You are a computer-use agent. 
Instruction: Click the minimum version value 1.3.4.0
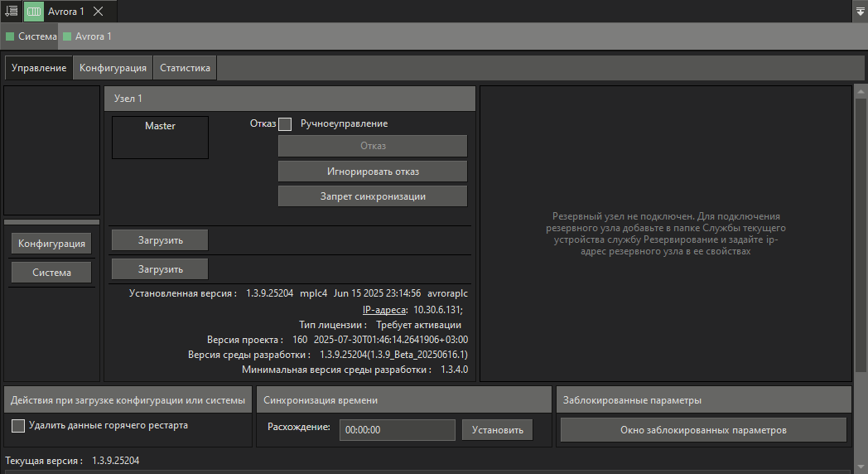tap(454, 370)
